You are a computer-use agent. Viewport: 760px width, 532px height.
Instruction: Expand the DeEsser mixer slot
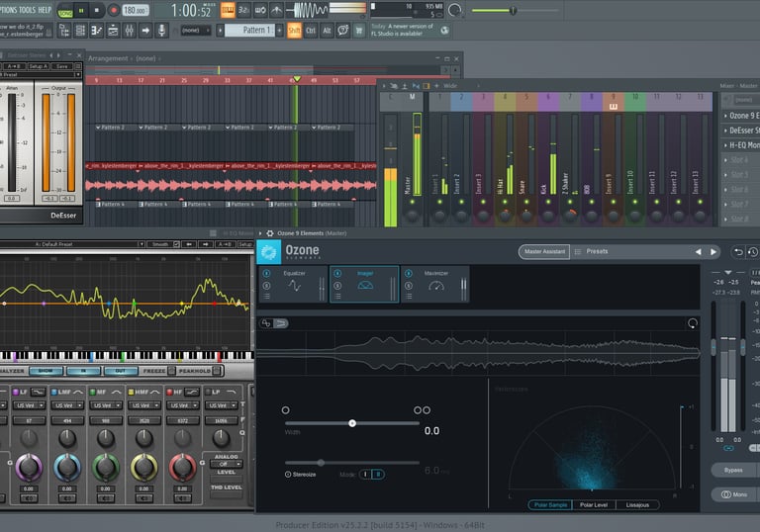tap(725, 131)
